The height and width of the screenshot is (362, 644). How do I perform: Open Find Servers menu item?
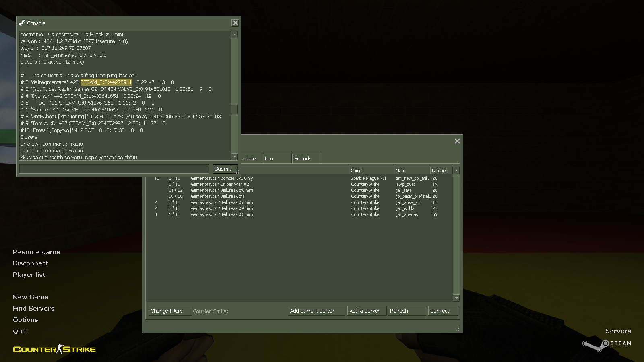pyautogui.click(x=33, y=309)
